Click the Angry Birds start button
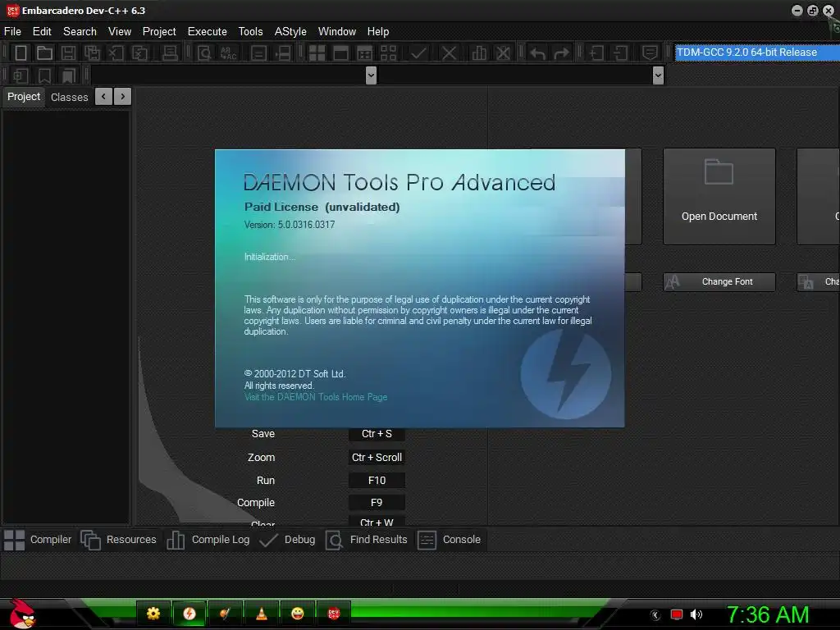Screen dimensions: 840x630 (x=21, y=614)
